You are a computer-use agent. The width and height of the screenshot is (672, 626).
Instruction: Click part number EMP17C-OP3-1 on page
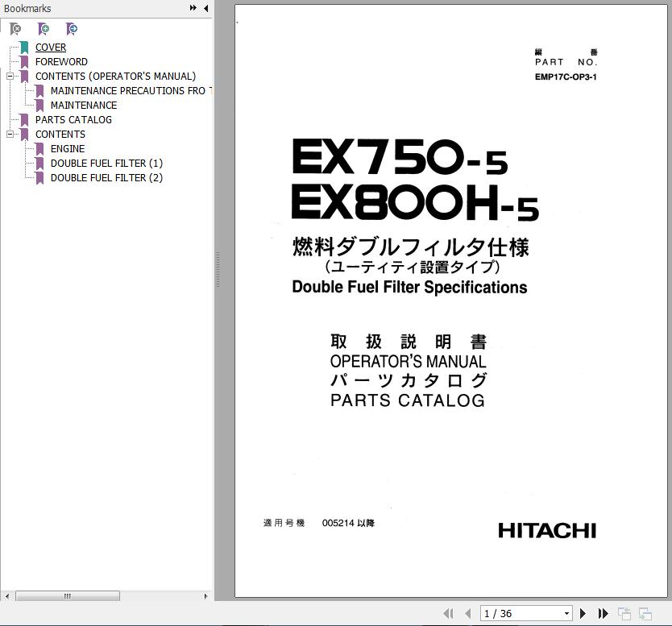click(x=566, y=77)
